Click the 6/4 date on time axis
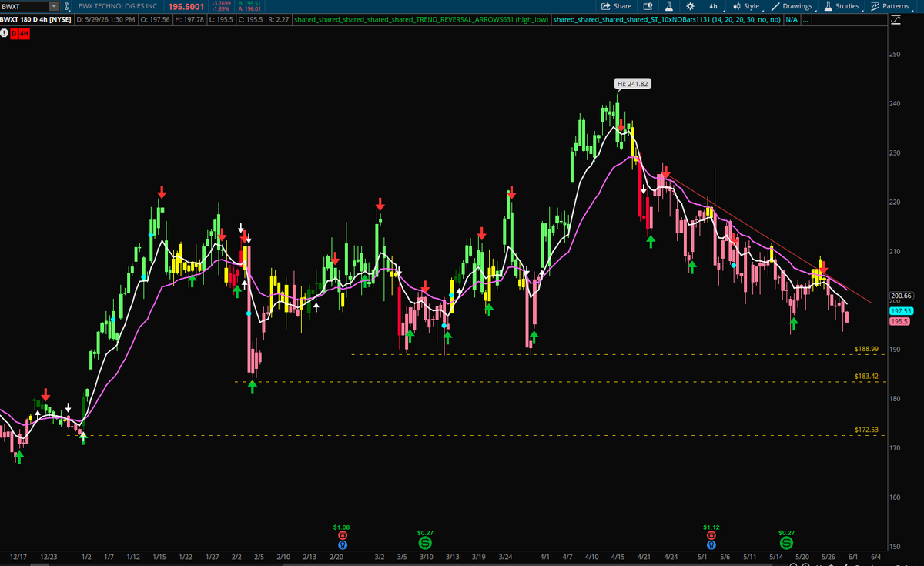 click(875, 556)
